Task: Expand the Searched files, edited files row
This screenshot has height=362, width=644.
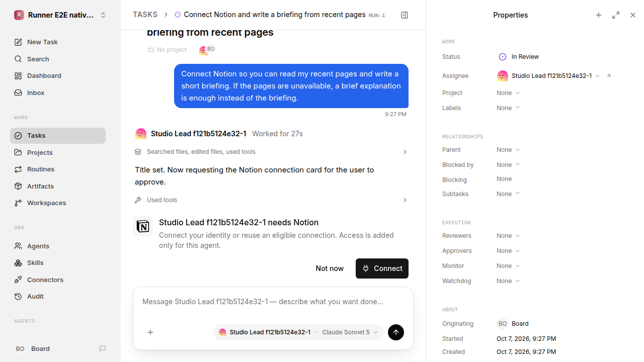Action: pos(271,152)
